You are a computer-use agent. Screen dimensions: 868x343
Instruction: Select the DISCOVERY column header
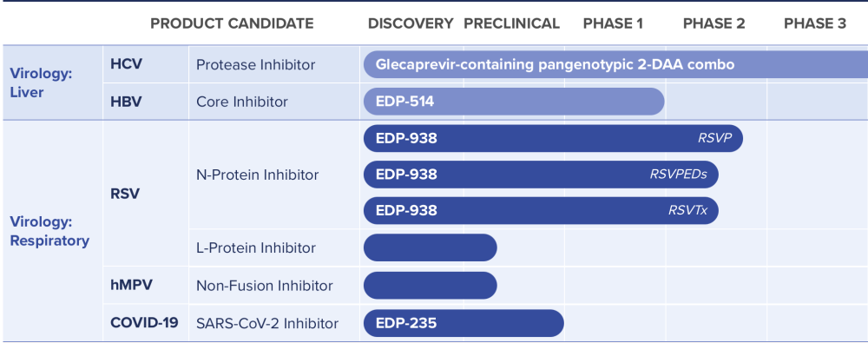(411, 23)
